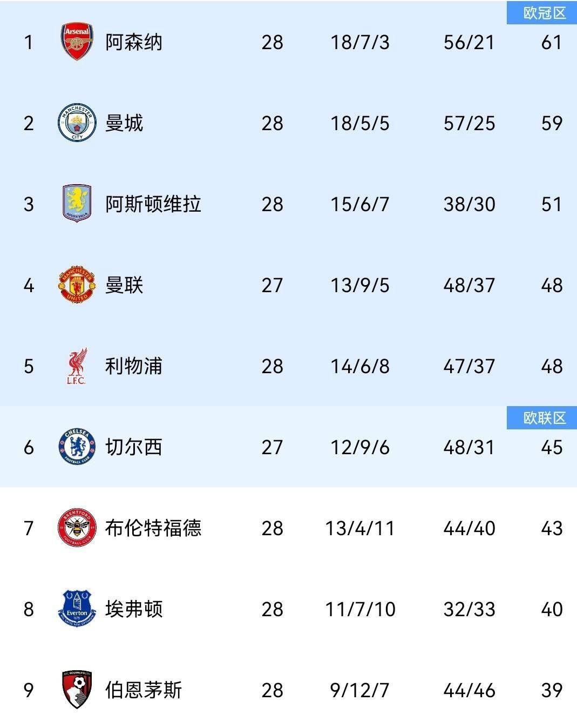Screen dimensions: 577x728
Task: Click rank number 4 for 曼联
Action: click(x=29, y=285)
